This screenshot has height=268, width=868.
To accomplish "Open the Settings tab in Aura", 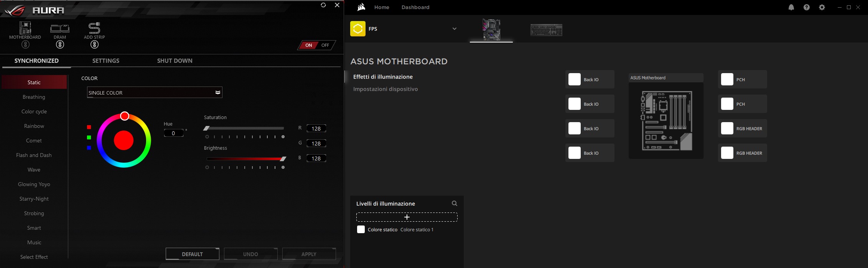I will [106, 61].
